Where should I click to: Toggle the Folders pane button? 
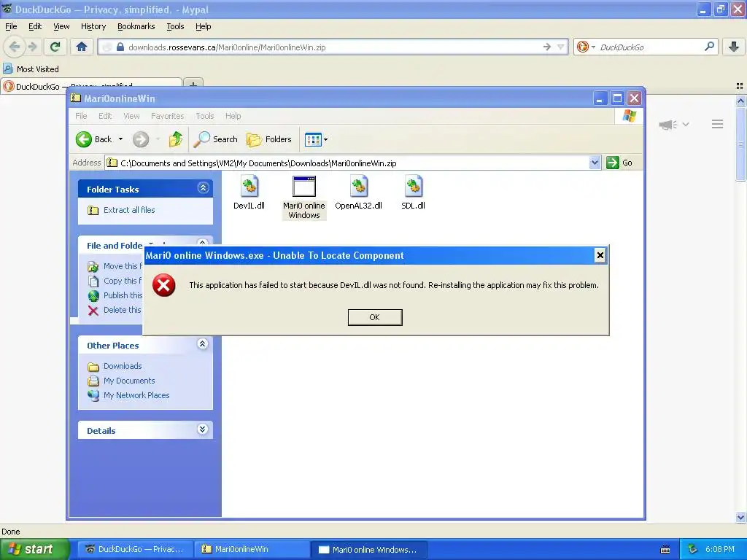point(269,139)
